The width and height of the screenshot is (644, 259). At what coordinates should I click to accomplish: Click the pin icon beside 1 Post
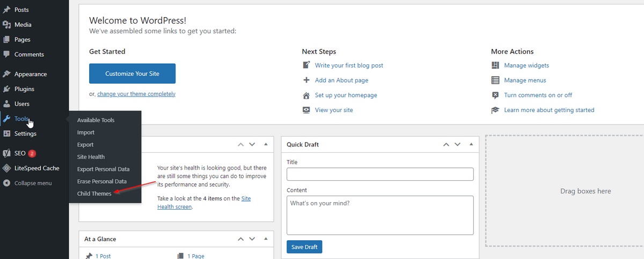(89, 256)
